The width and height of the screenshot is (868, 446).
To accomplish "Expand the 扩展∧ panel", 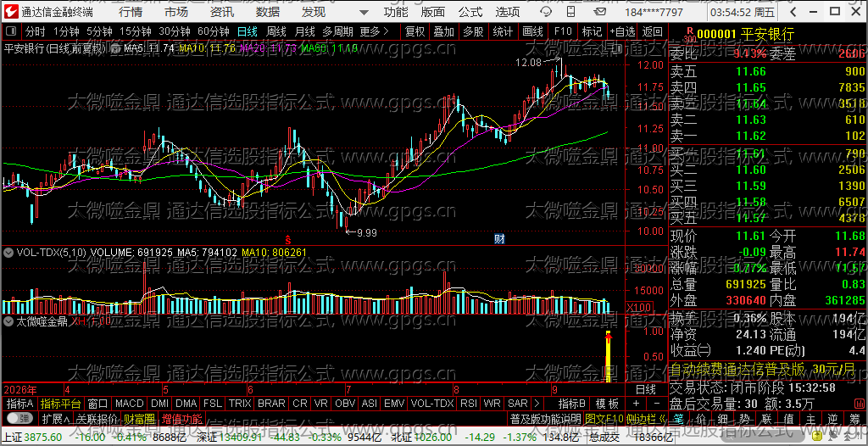I will click(x=56, y=418).
